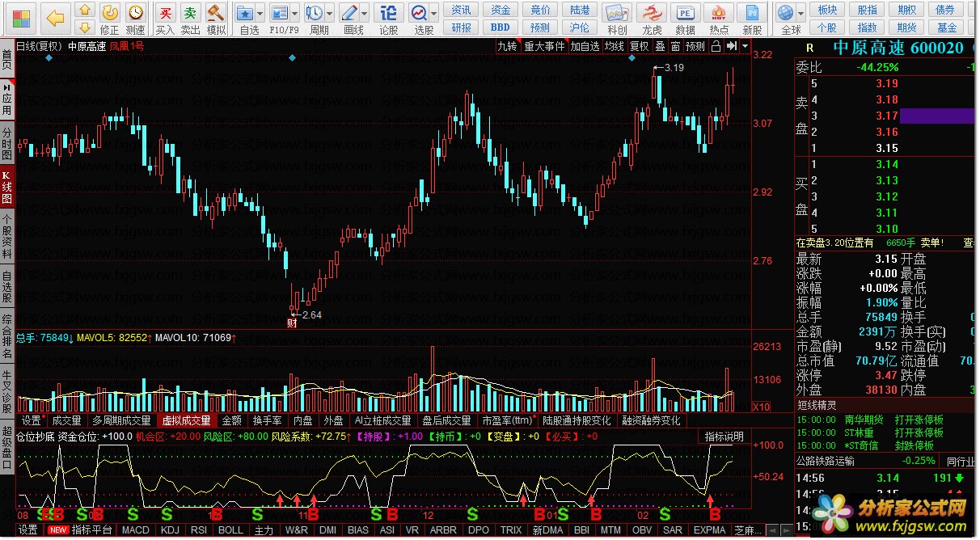Click the up arrow page icon

84,11
